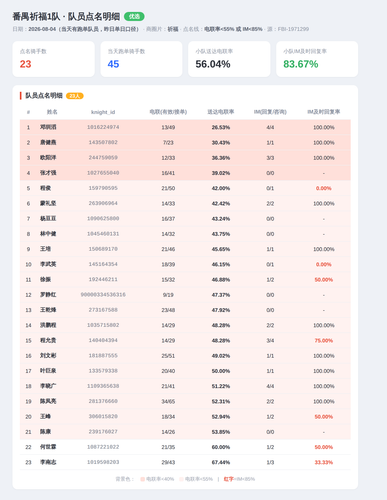Select knight_id 306015820
The height and width of the screenshot is (500, 387).
point(103,416)
